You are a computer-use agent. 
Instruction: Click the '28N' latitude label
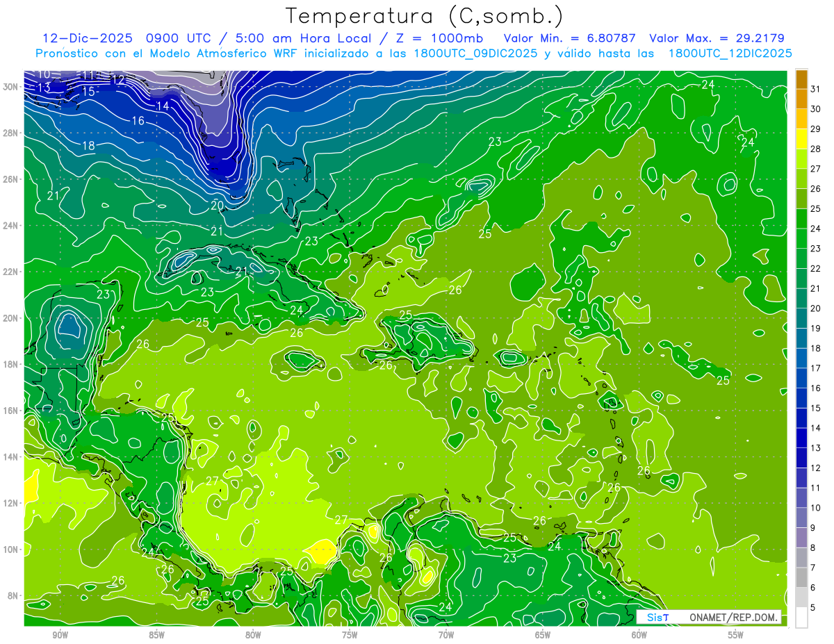(11, 133)
